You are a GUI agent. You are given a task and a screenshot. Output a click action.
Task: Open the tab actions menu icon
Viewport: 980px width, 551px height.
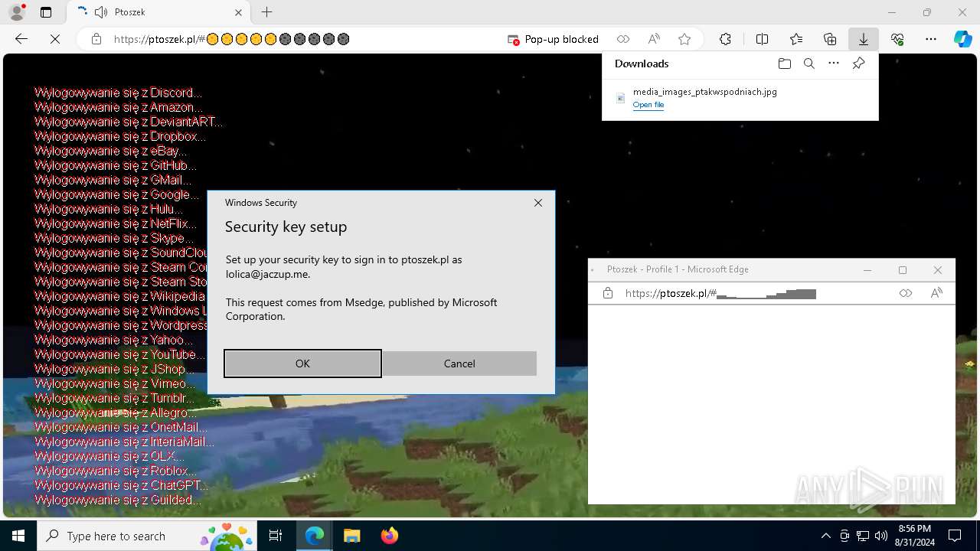click(46, 12)
